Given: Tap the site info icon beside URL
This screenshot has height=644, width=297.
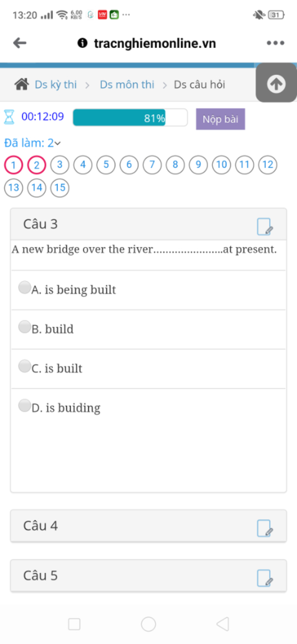Looking at the screenshot, I should (x=82, y=43).
